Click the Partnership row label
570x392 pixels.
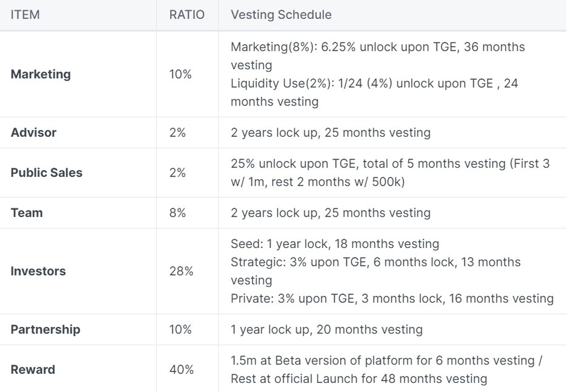point(45,329)
